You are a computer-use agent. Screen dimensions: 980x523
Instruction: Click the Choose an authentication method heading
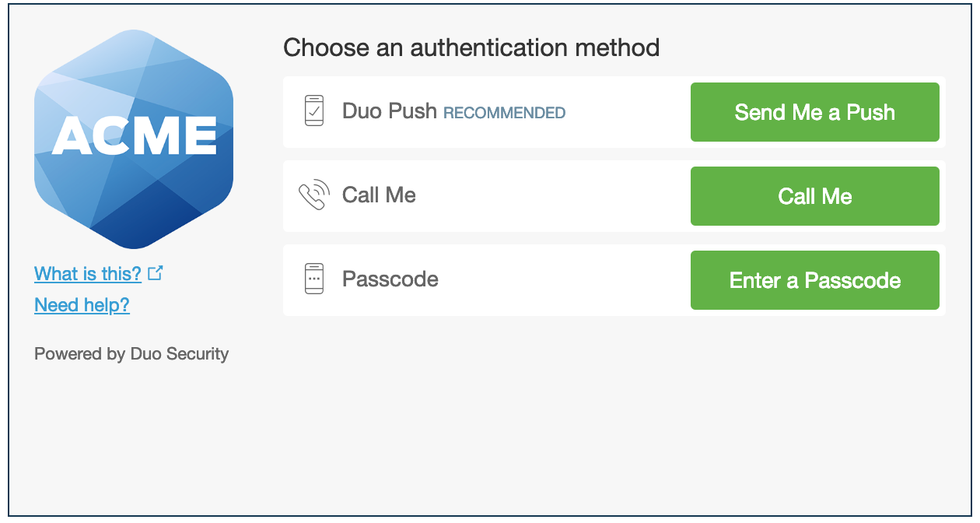click(x=471, y=47)
